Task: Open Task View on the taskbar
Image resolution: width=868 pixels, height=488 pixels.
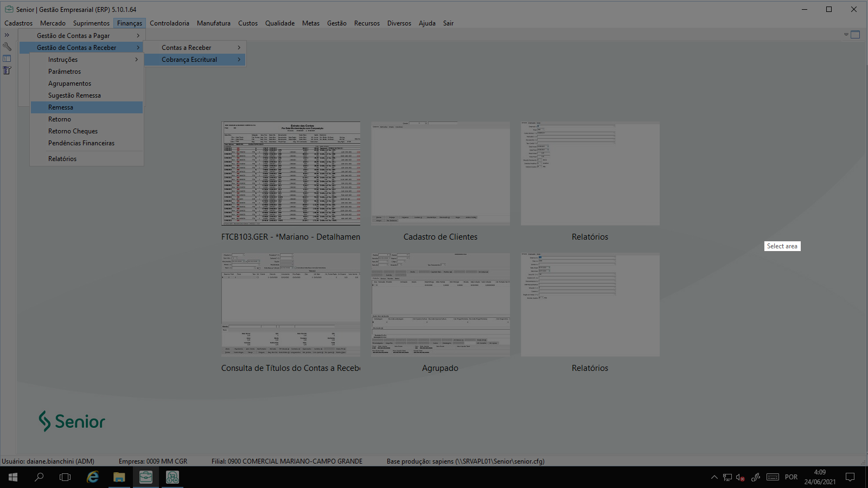Action: [65, 477]
